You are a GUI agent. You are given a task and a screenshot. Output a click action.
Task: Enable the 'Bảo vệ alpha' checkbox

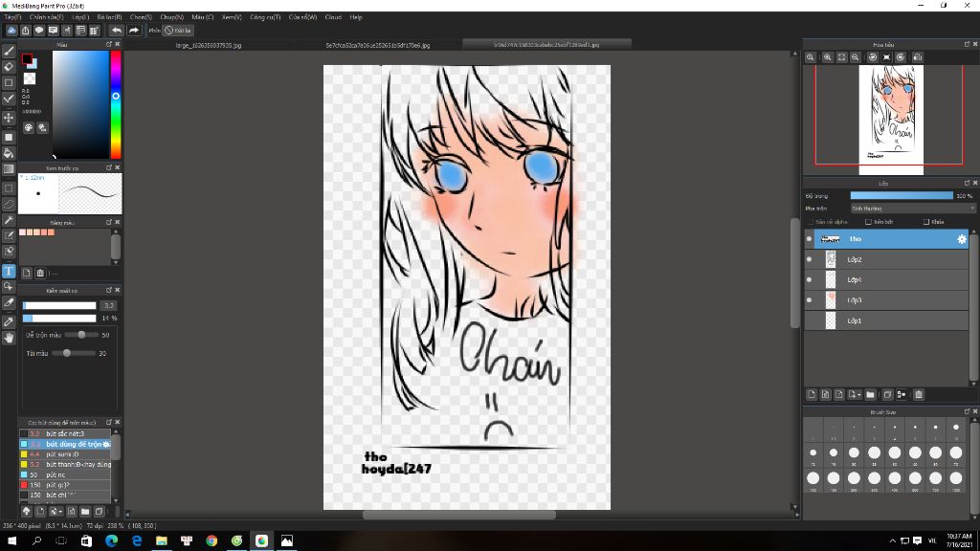(x=812, y=222)
